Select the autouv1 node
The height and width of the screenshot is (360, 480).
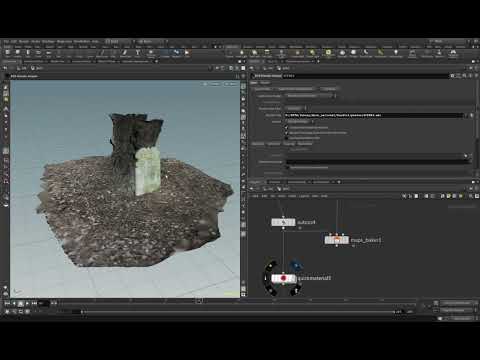(x=283, y=222)
